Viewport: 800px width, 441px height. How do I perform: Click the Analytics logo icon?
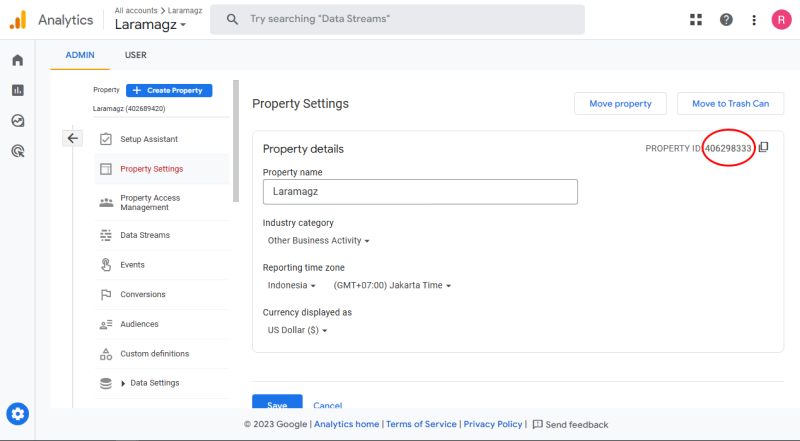click(x=18, y=20)
